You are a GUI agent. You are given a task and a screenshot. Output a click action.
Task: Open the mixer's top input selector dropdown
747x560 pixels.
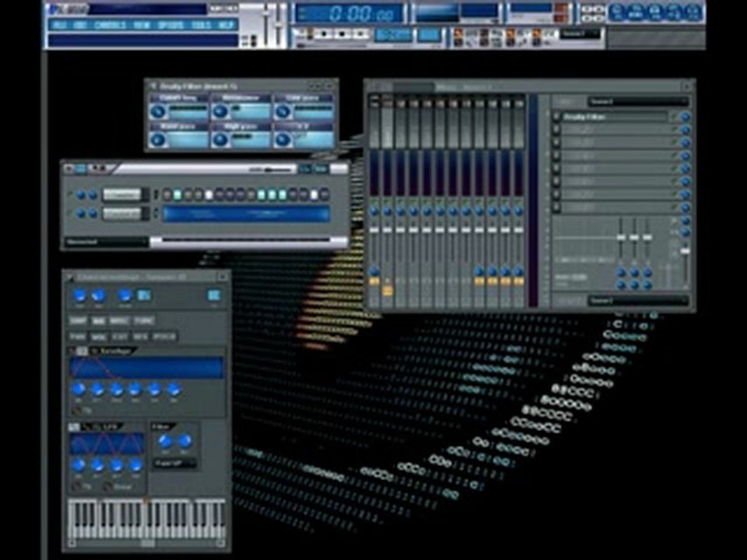[637, 101]
